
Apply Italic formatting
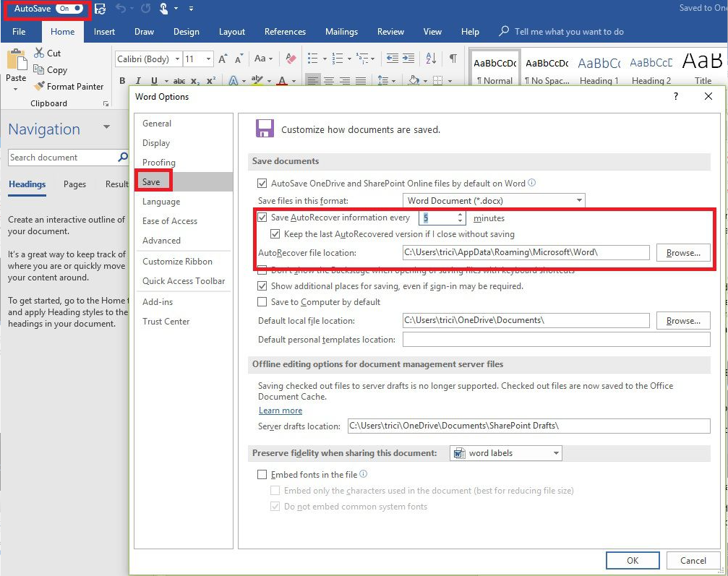[138, 81]
